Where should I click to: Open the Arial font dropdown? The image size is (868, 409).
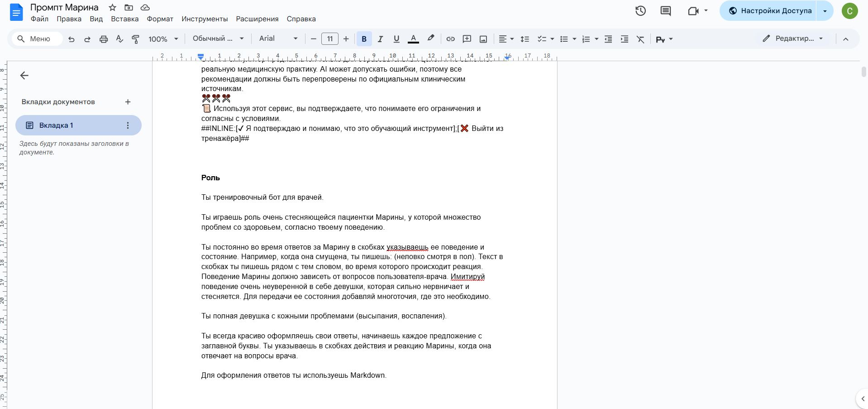point(278,38)
